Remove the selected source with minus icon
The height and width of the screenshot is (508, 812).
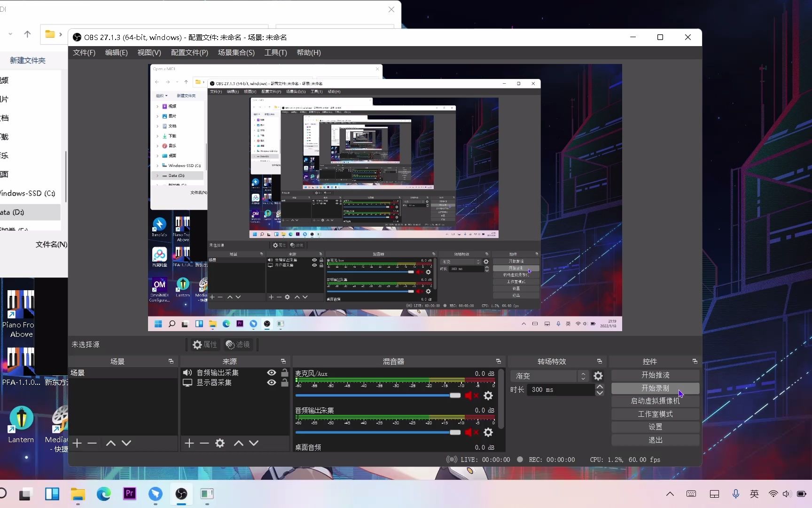pyautogui.click(x=204, y=443)
